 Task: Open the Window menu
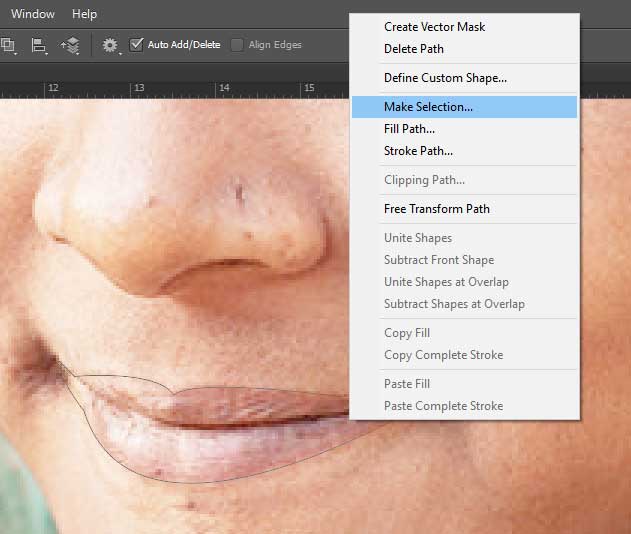click(33, 14)
